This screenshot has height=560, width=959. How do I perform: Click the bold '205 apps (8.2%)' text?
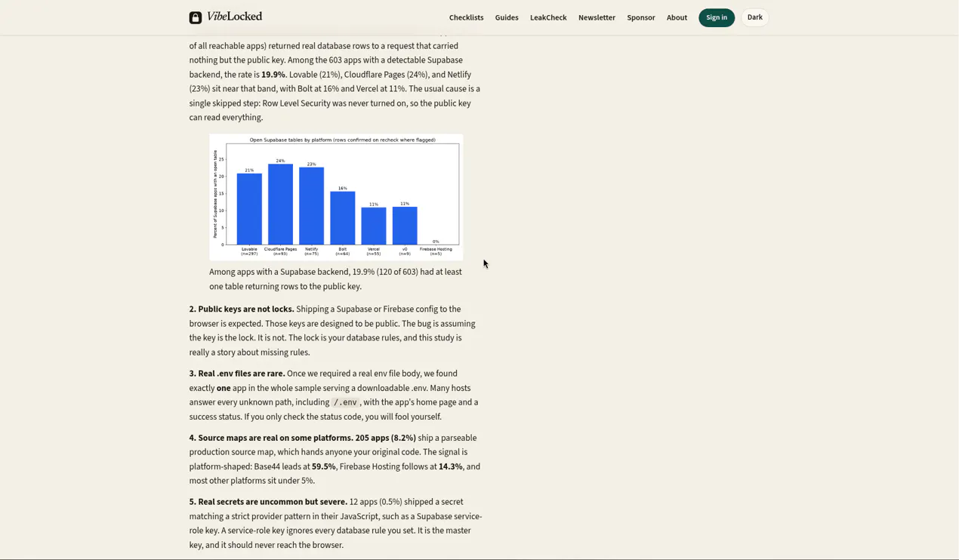386,438
